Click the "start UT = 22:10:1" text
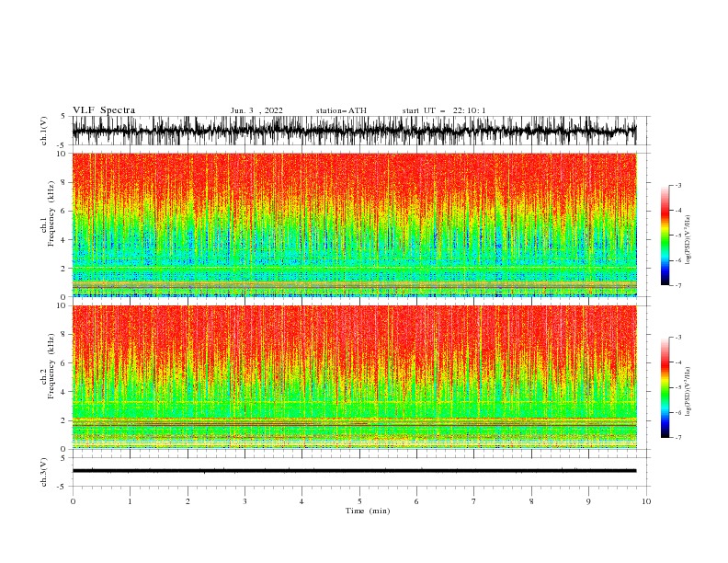 pyautogui.click(x=444, y=110)
